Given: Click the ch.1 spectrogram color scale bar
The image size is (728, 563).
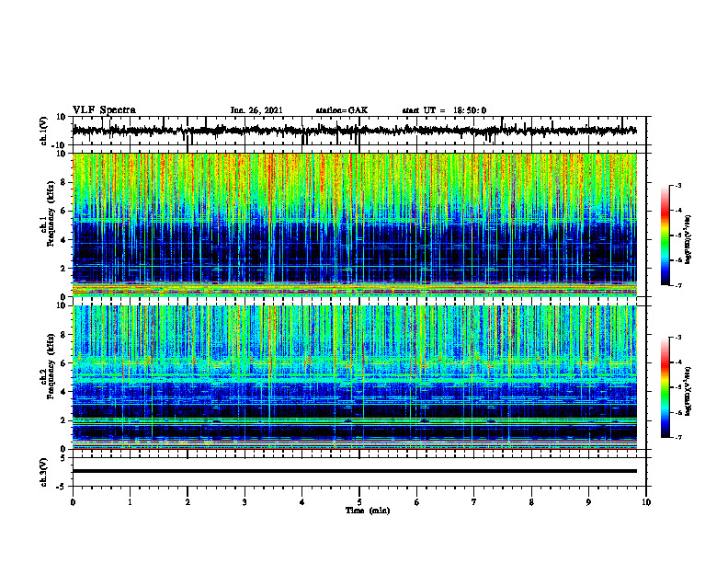Looking at the screenshot, I should tap(665, 236).
